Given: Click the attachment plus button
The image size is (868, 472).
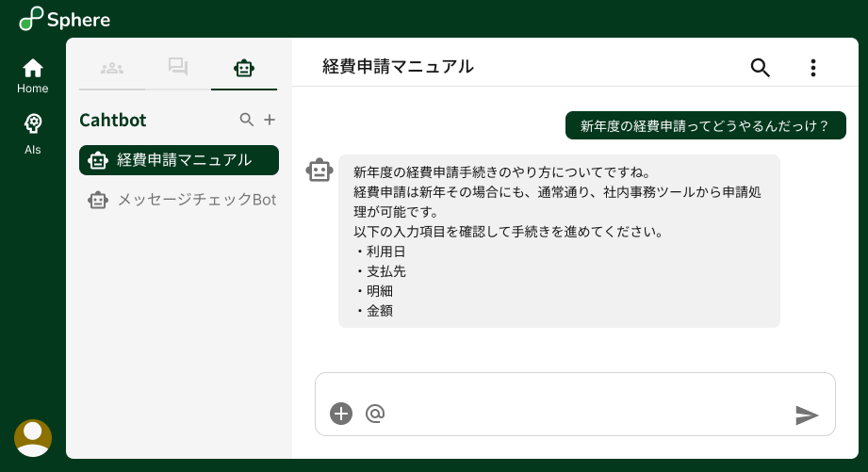Looking at the screenshot, I should [341, 414].
